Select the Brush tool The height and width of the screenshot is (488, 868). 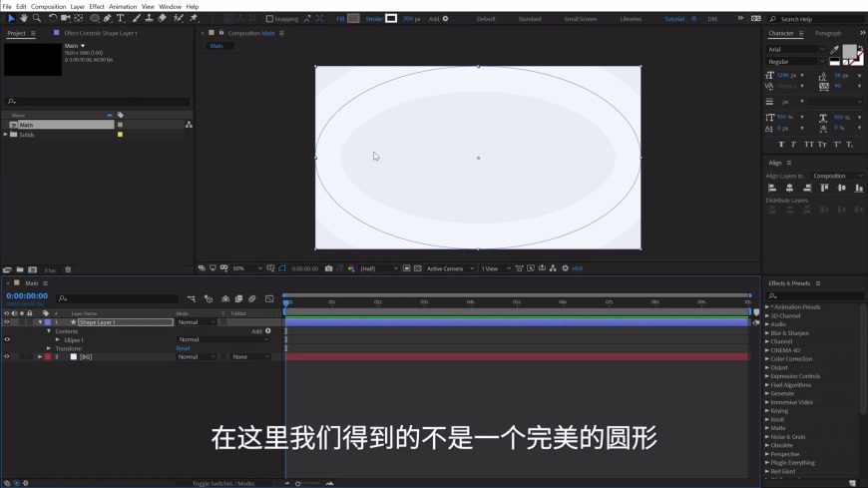[x=136, y=18]
